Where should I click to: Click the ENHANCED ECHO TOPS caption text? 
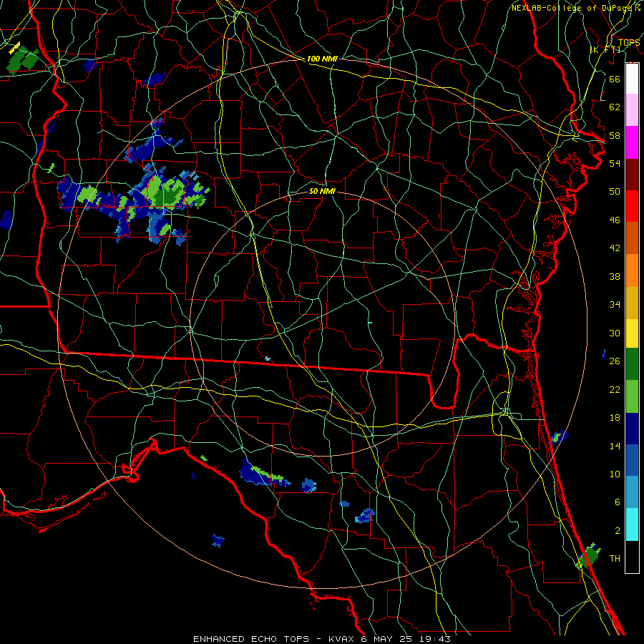(251, 639)
